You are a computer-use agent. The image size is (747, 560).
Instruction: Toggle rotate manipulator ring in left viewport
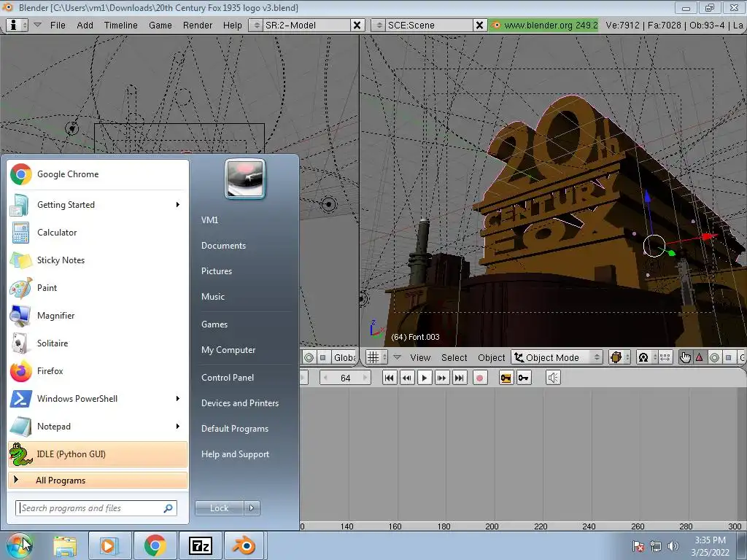tap(309, 357)
